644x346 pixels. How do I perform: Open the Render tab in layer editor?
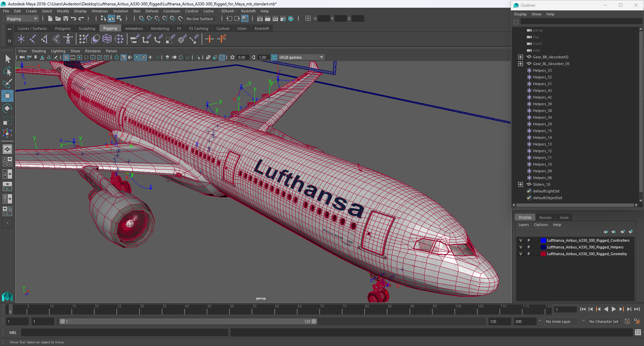click(545, 218)
